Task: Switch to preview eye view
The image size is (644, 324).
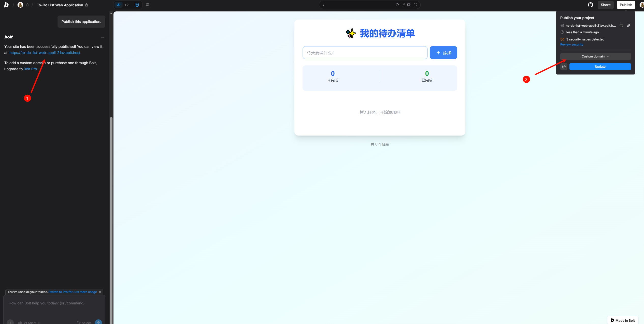Action: coord(119,5)
